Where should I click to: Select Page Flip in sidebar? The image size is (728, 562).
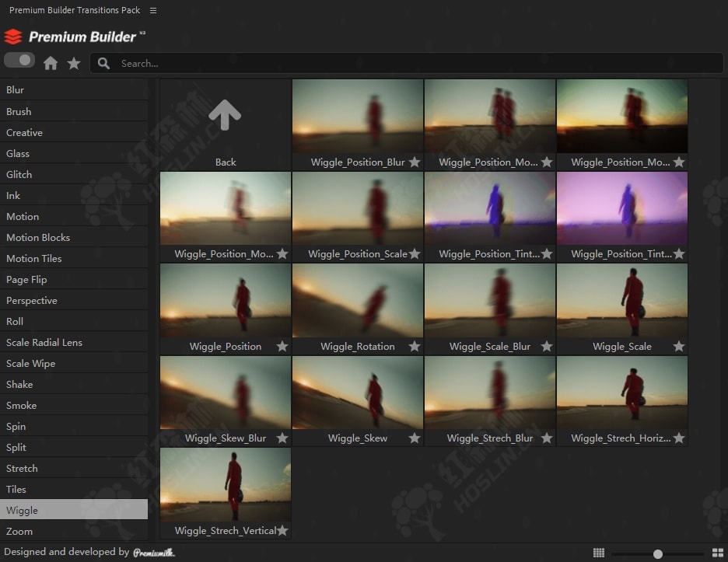74,279
